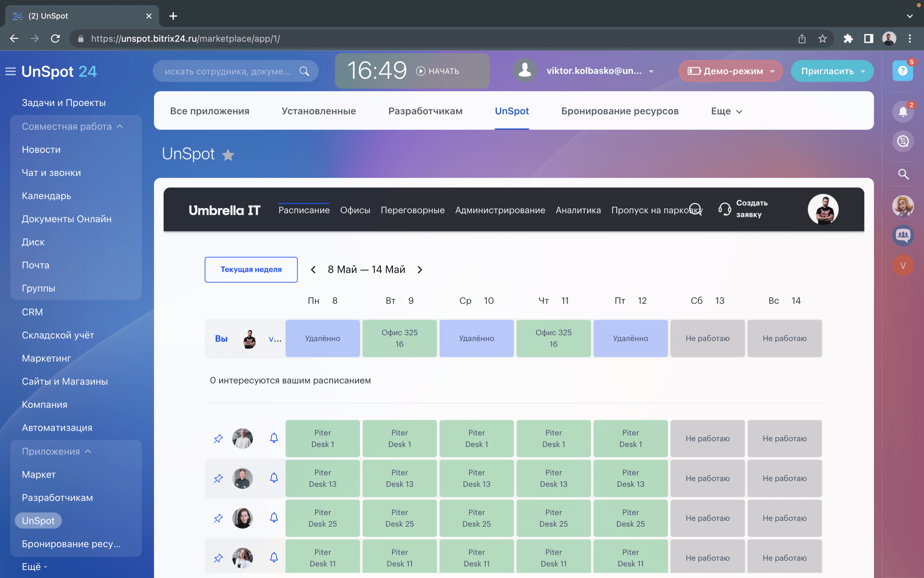
Task: Go to next week arrow
Action: point(420,270)
